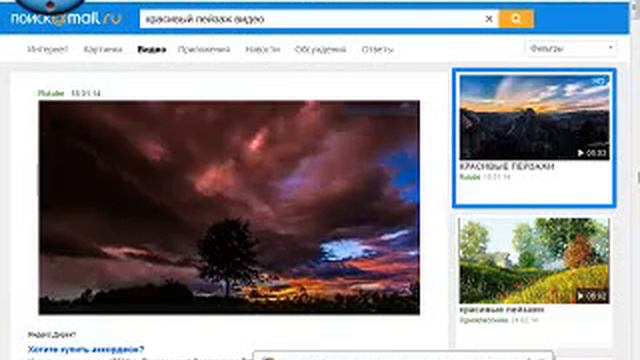Select the mountain sunset video thumbnail
Screen dimensions: 640x360
coord(534,117)
